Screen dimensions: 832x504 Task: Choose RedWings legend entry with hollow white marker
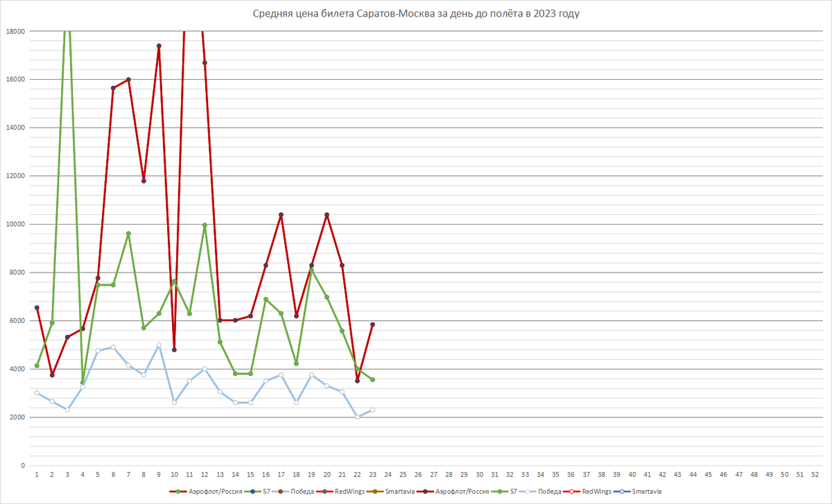click(x=587, y=492)
